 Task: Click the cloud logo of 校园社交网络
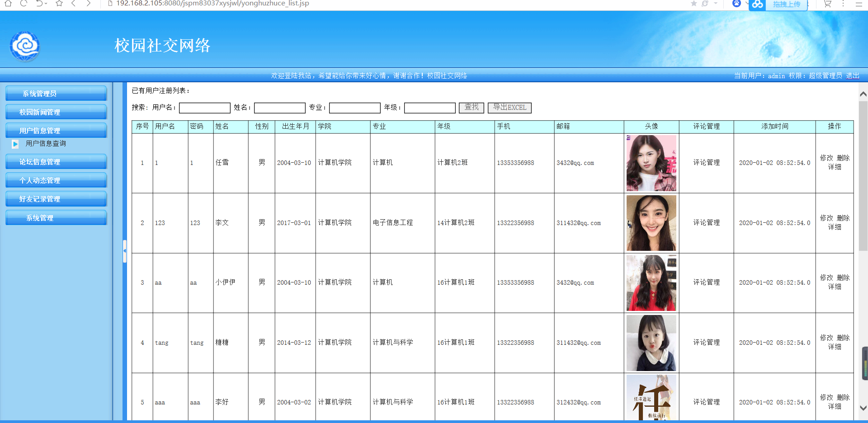coord(25,46)
